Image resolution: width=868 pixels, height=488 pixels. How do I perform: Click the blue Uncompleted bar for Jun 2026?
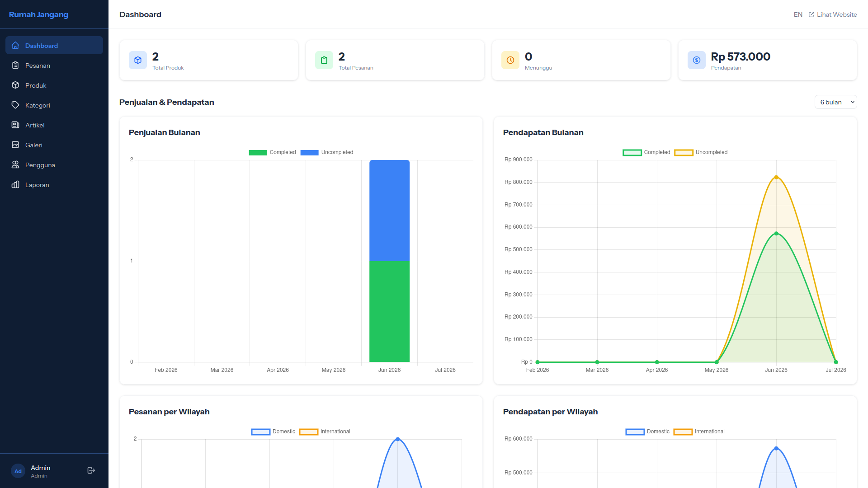(x=389, y=210)
